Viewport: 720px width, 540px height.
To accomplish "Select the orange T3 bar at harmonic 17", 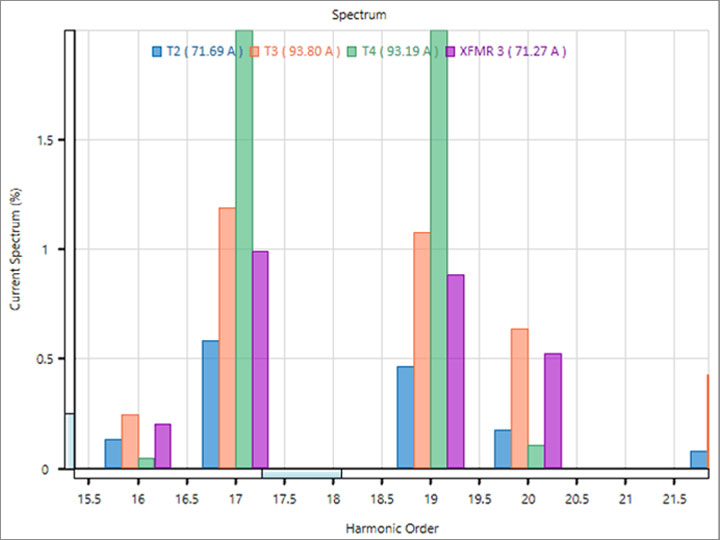I will tap(227, 338).
